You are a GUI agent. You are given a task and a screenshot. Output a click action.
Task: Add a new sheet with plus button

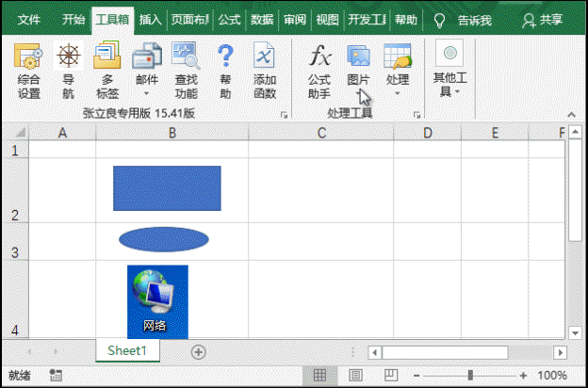pos(198,351)
